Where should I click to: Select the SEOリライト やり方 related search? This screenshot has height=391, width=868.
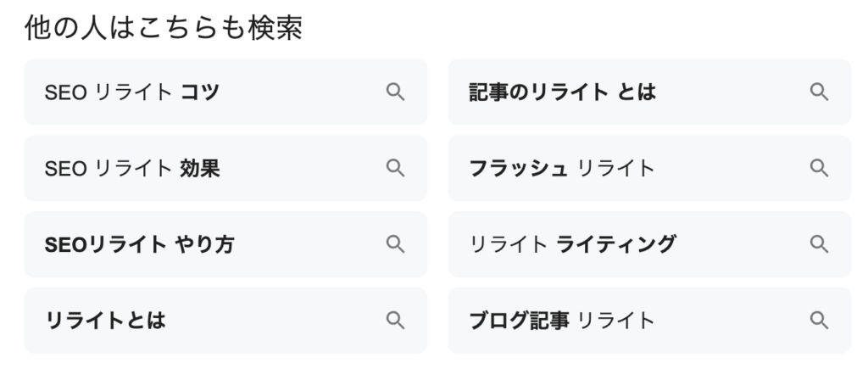point(139,245)
